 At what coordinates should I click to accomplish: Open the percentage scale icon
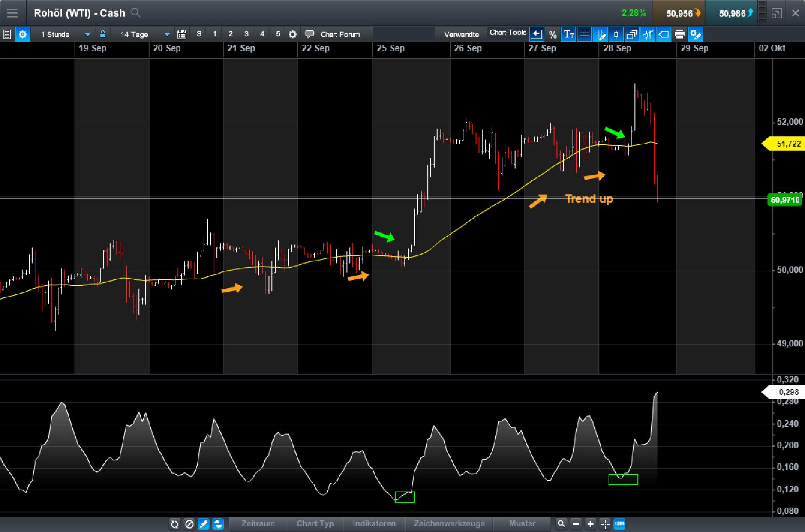coord(553,34)
